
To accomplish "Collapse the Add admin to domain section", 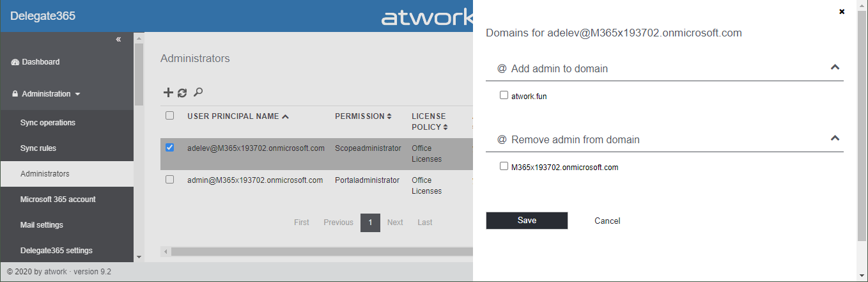I will point(834,67).
